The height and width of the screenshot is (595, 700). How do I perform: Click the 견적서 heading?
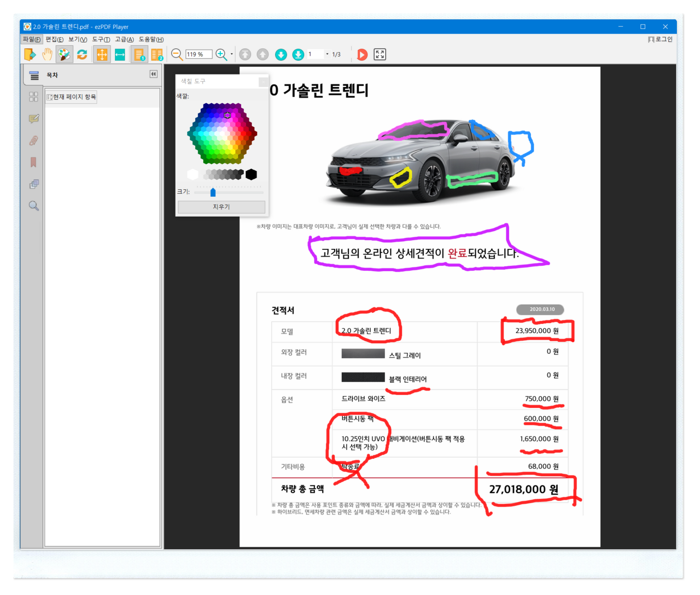click(x=283, y=310)
